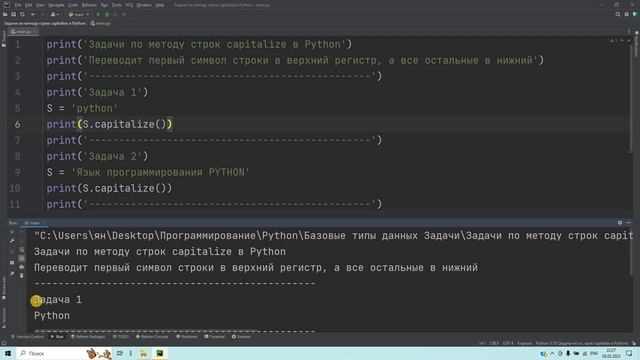Toggle Scroll to End in the Run console
The width and height of the screenshot is (640, 360).
click(22, 258)
